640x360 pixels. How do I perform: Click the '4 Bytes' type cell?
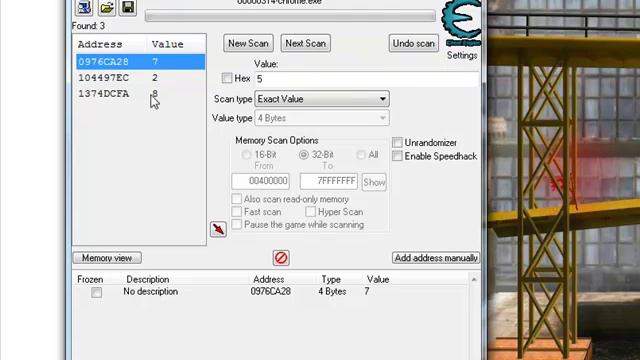(x=332, y=291)
